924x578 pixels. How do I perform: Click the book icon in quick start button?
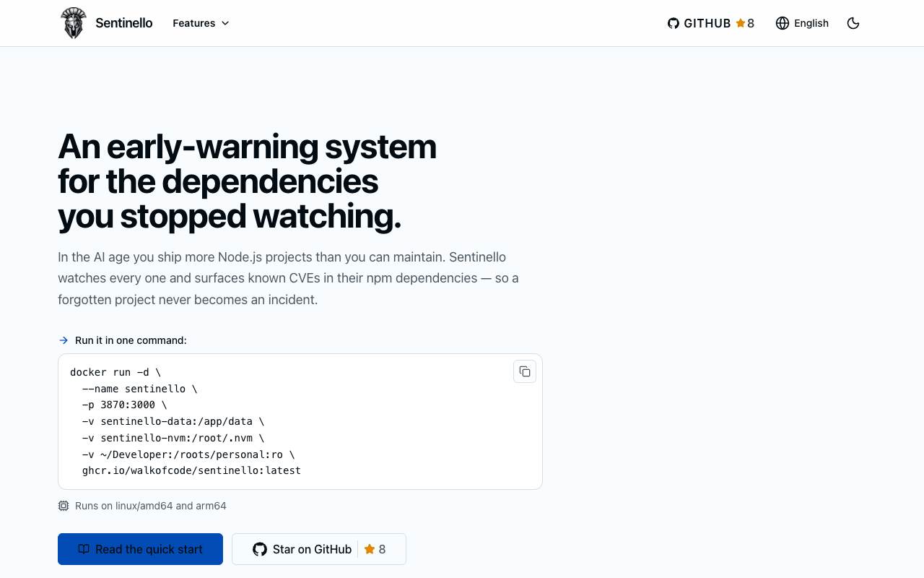[84, 549]
